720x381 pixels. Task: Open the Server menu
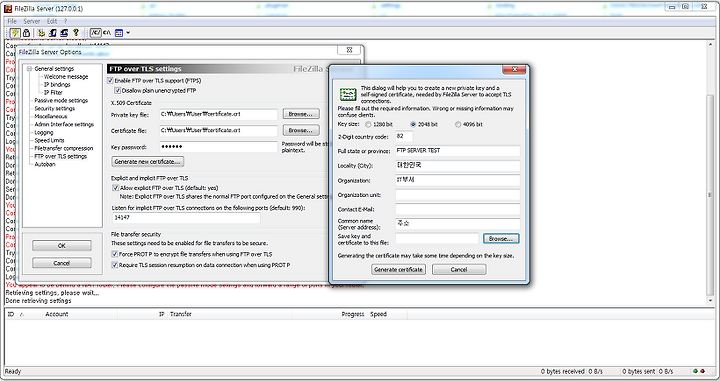[x=32, y=21]
